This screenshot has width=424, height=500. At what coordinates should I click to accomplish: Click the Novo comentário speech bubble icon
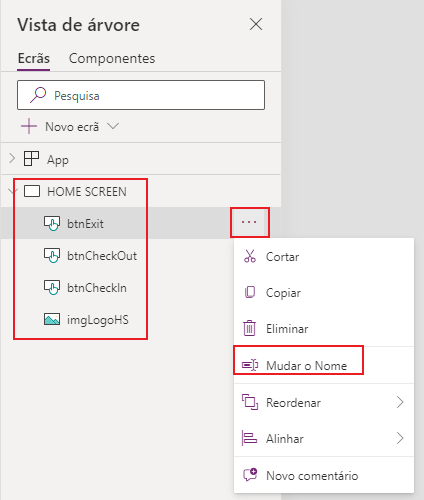point(250,475)
